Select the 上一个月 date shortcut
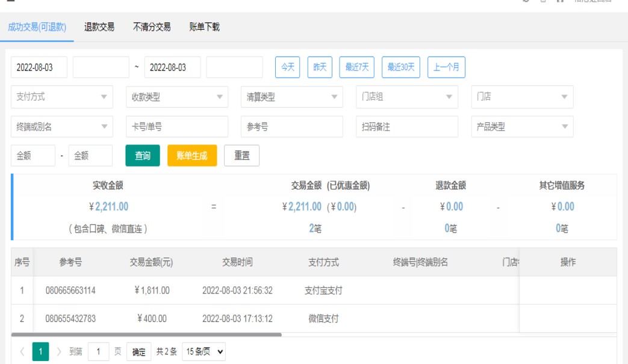 click(x=446, y=67)
